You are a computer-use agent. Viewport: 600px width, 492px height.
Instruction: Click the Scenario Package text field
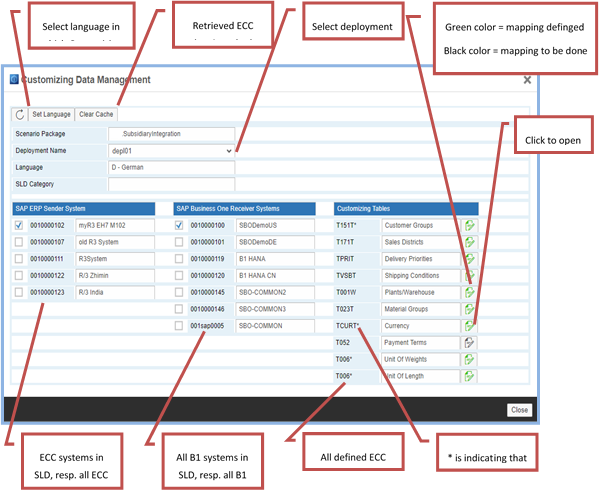pos(171,133)
